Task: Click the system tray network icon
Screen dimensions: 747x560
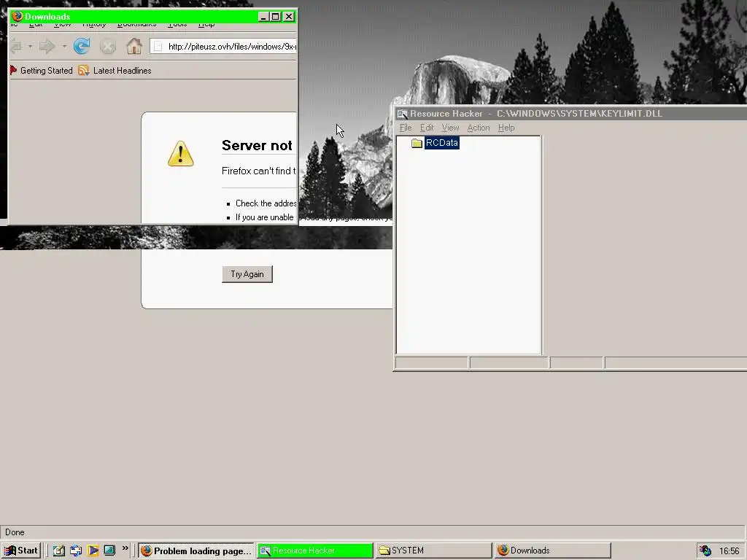Action: [x=705, y=551]
